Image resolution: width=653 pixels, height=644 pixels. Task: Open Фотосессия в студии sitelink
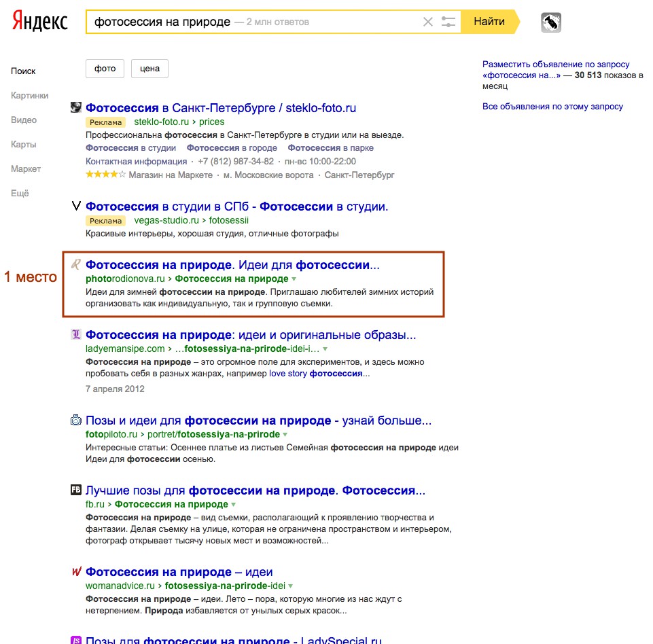130,148
